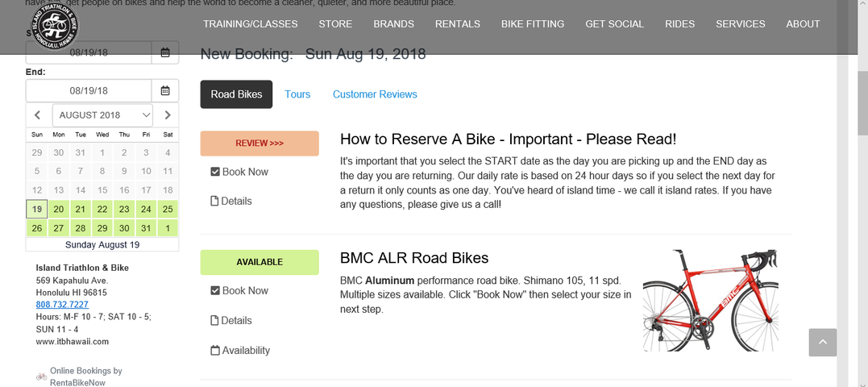Open the End date calendar icon
The height and width of the screenshot is (387, 868).
pyautogui.click(x=165, y=91)
